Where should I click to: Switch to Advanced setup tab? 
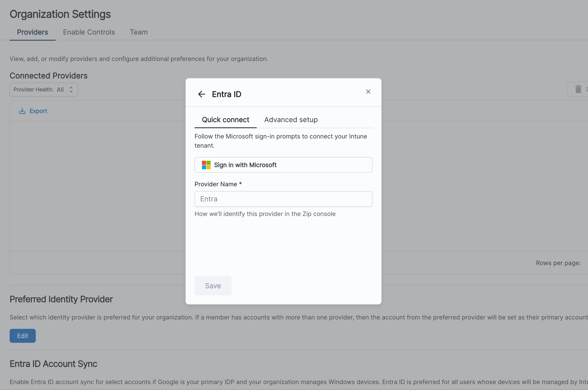click(x=291, y=120)
